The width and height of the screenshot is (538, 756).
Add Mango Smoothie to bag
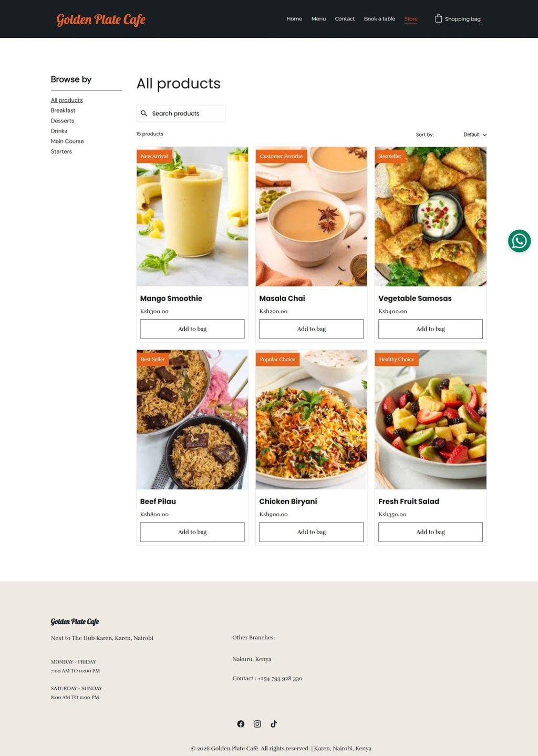192,329
